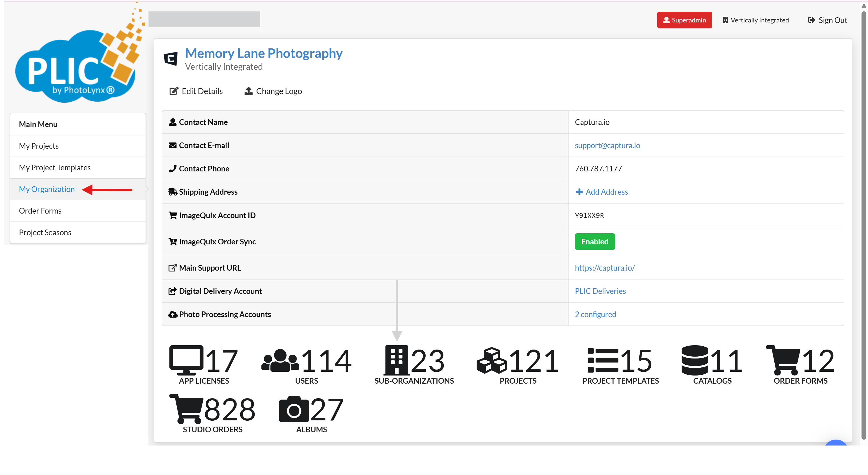Click the project templates list icon
Viewport: 868px width, 475px height.
pyautogui.click(x=603, y=360)
